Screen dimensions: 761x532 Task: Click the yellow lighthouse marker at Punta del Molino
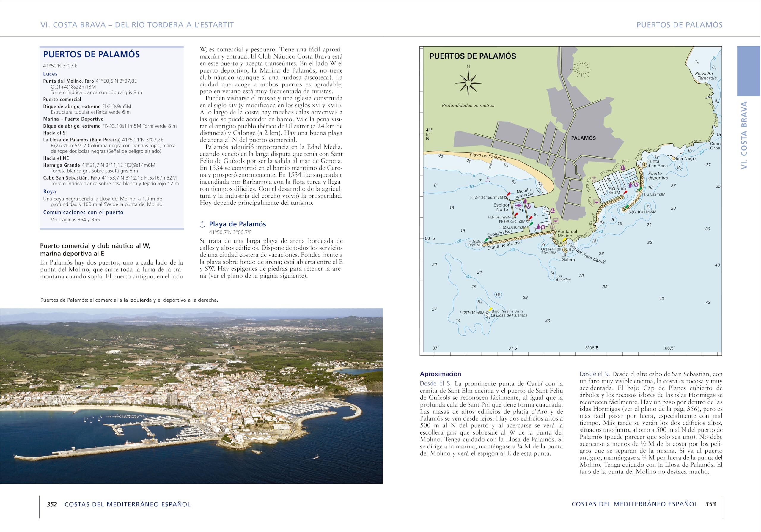pyautogui.click(x=564, y=239)
